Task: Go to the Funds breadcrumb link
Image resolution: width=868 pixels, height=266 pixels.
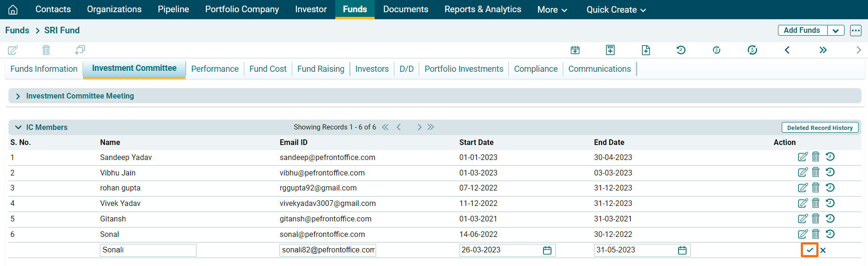Action: click(x=17, y=30)
